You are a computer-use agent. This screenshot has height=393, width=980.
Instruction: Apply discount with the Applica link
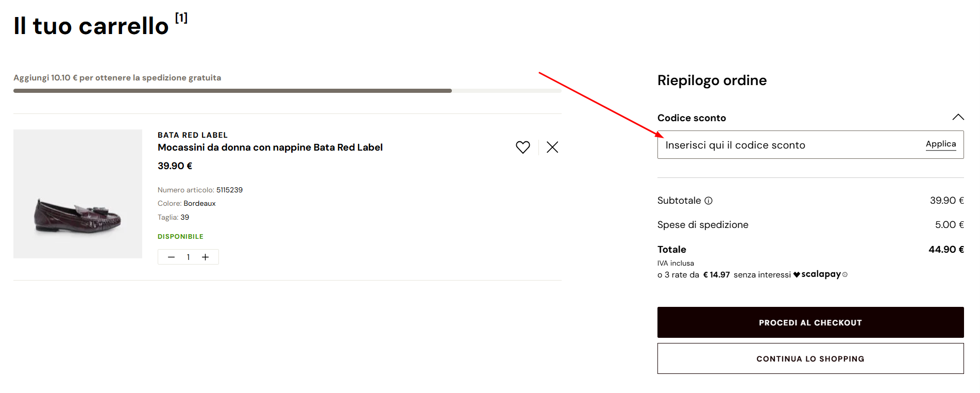click(940, 144)
